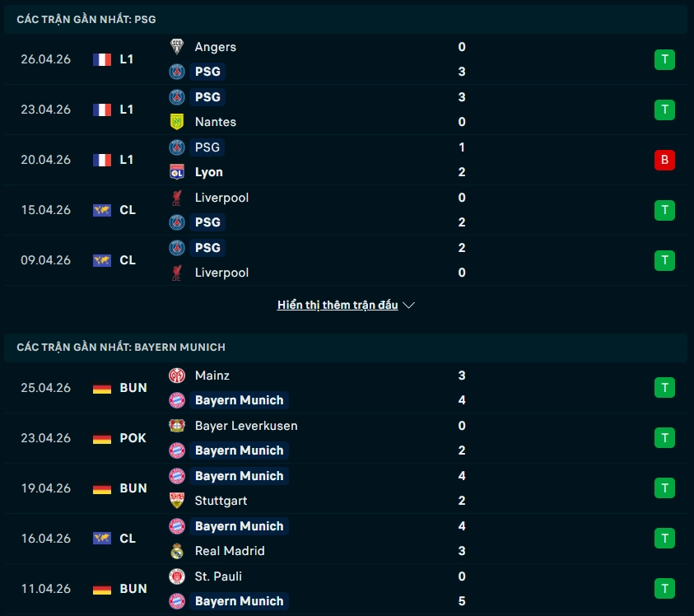Click Champions League icon on 15.04.26 row
This screenshot has height=616, width=694.
point(102,210)
